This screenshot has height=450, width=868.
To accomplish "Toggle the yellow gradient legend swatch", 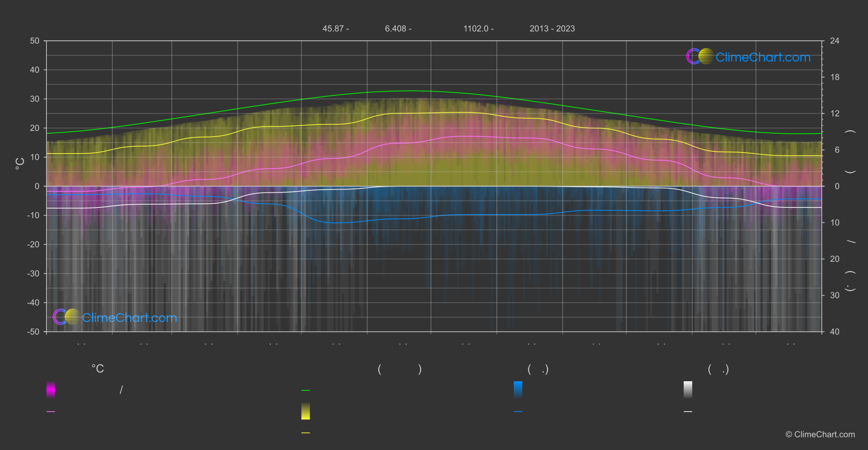I will [306, 411].
